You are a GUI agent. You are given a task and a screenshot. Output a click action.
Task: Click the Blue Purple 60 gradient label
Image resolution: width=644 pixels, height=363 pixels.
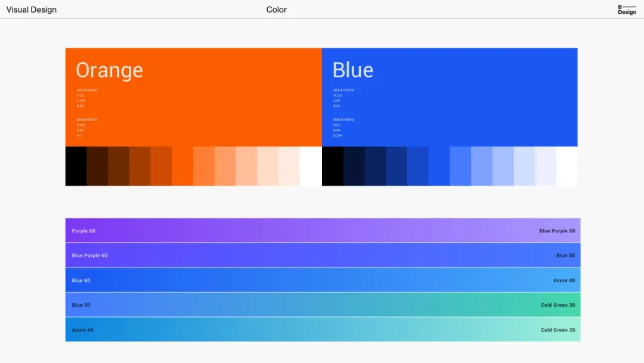point(89,256)
